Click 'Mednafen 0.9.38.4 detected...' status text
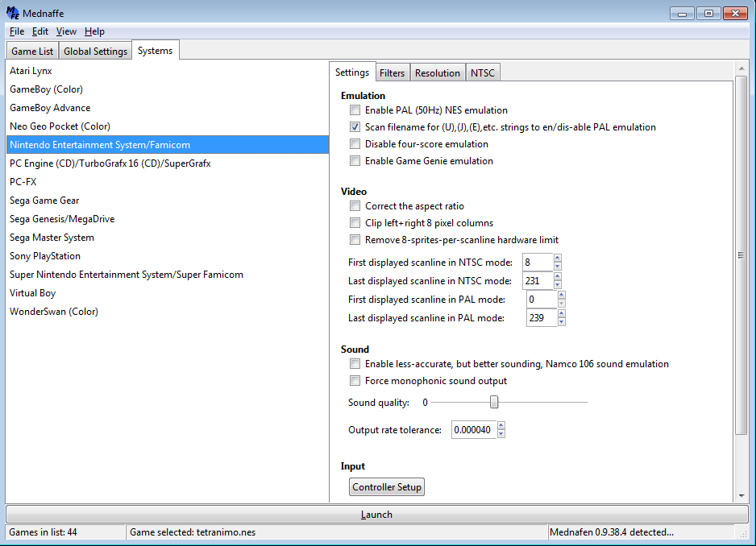 pos(612,532)
